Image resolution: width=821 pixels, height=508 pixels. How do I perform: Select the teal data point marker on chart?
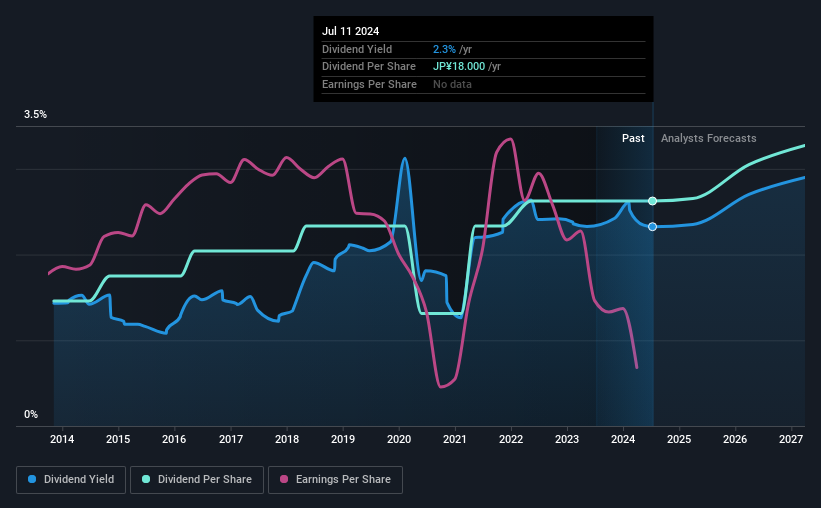pyautogui.click(x=652, y=201)
